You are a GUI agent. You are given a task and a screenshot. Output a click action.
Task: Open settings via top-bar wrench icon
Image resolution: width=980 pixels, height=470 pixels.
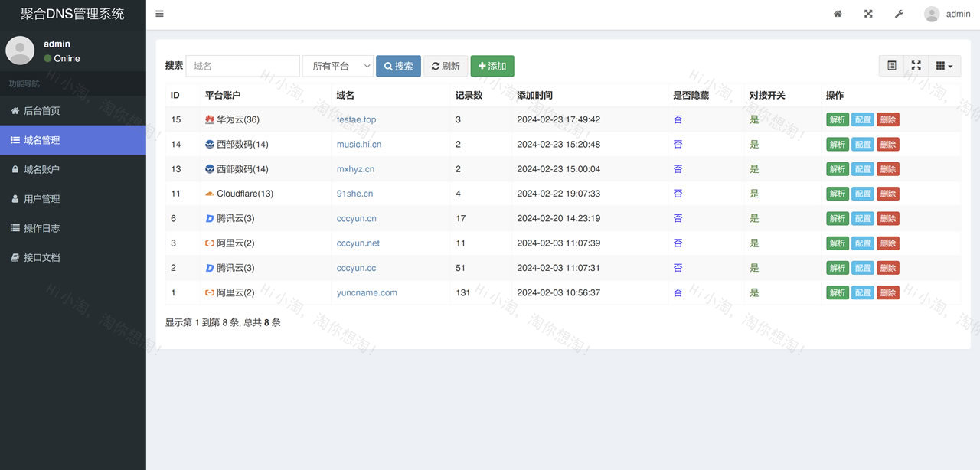(899, 14)
